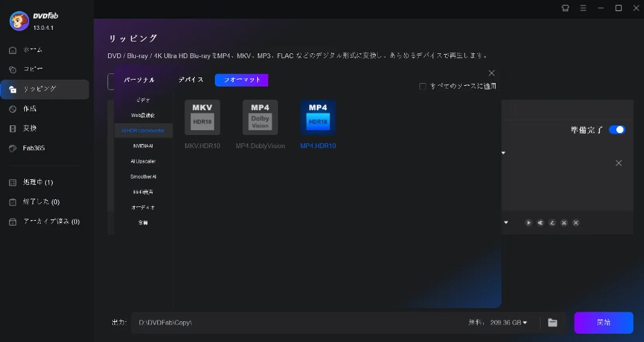
Task: Open the skin/theme shirt icon in title bar
Action: [x=566, y=8]
